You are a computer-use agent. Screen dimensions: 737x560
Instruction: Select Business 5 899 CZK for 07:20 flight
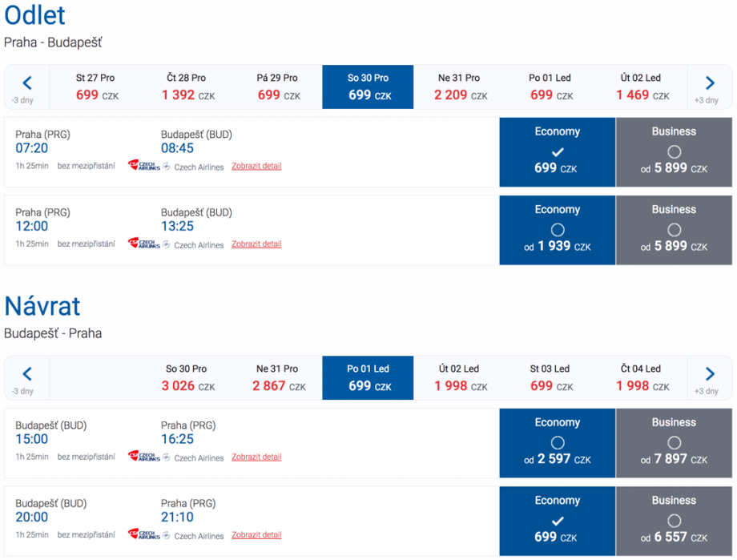(x=674, y=152)
